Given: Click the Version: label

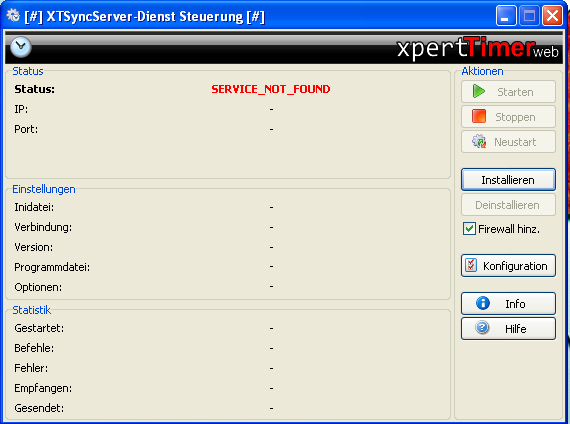Looking at the screenshot, I should [33, 247].
